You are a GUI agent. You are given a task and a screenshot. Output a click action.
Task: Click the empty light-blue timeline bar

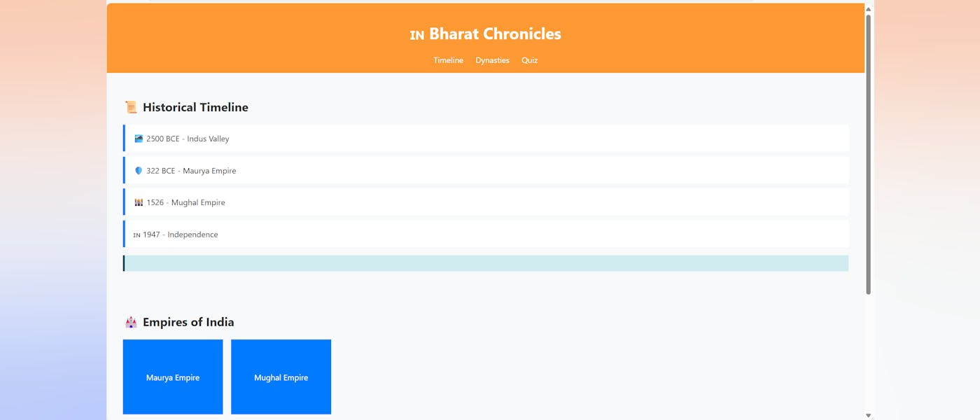pos(486,263)
